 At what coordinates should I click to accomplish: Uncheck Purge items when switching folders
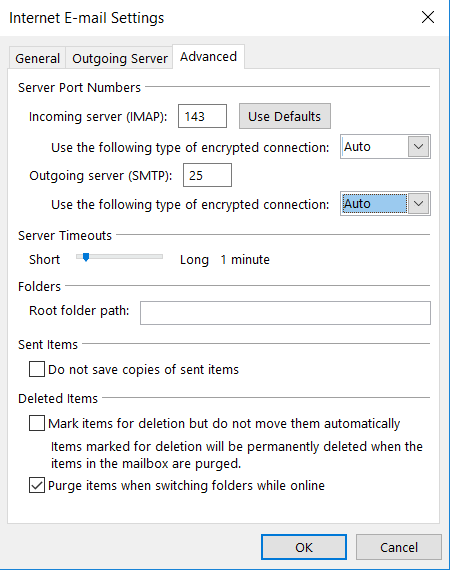(37, 485)
